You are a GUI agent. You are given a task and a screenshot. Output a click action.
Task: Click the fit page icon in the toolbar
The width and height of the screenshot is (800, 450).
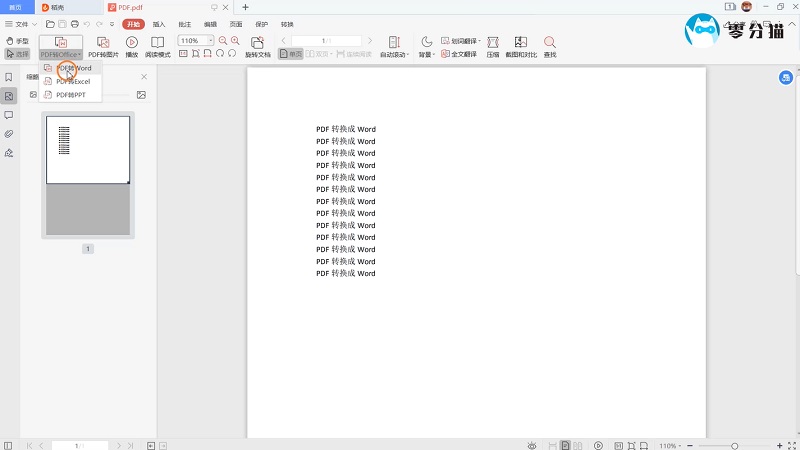(x=195, y=54)
